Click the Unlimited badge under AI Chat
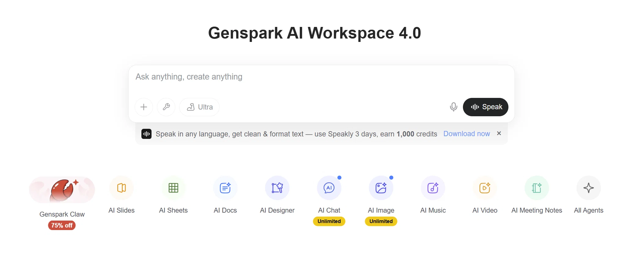 coord(329,221)
